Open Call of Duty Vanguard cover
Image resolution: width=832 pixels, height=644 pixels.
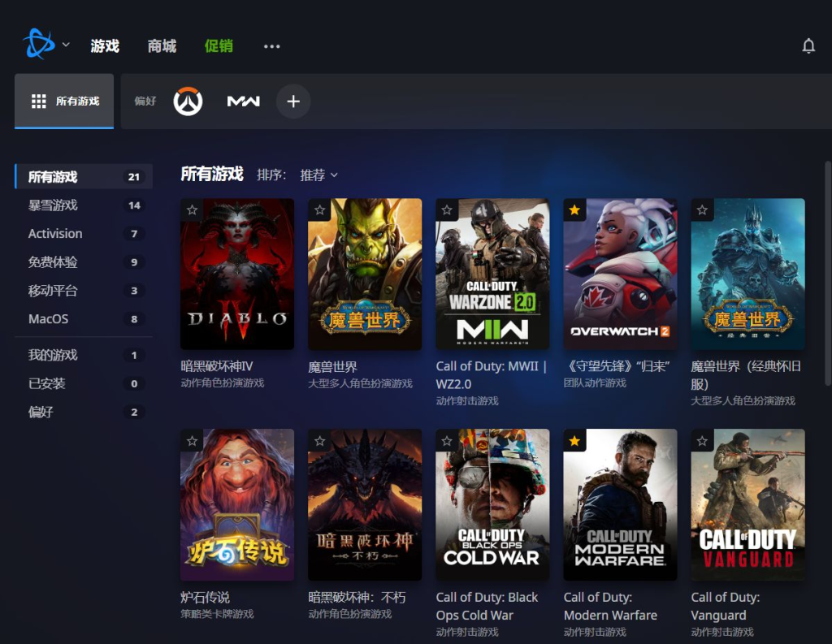(747, 505)
